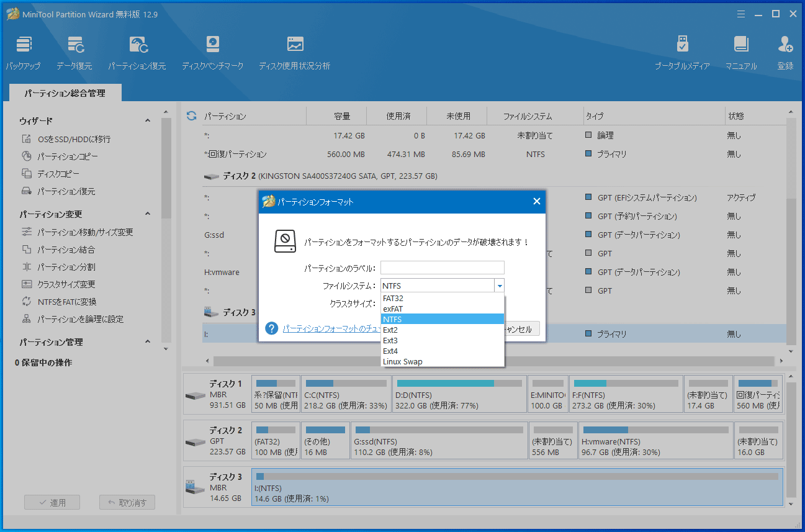This screenshot has height=532, width=805.
Task: Choose パーティション分割 in the sidebar
Action: pos(58,267)
